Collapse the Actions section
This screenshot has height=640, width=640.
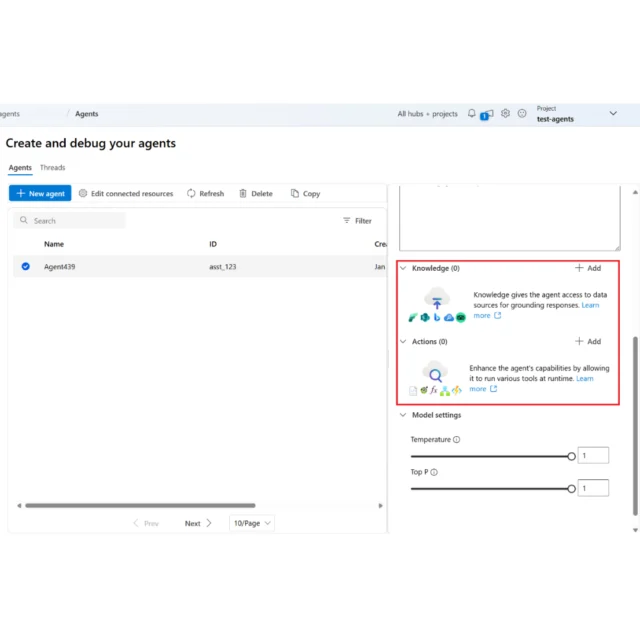403,342
